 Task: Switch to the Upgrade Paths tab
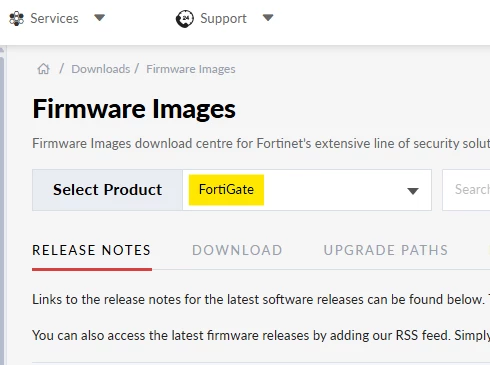point(386,250)
